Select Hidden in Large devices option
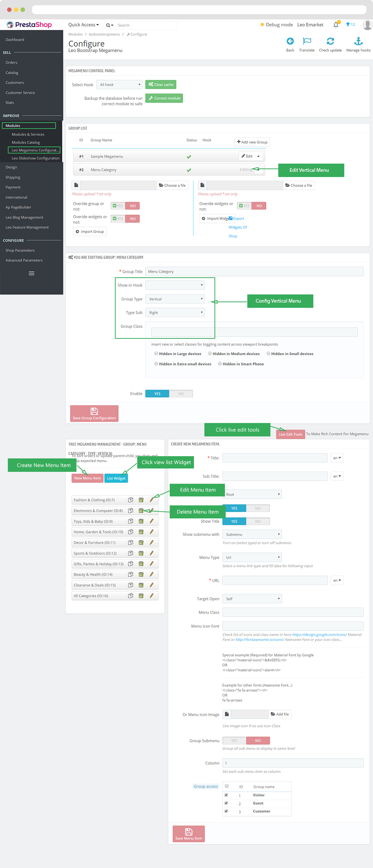 (x=156, y=353)
